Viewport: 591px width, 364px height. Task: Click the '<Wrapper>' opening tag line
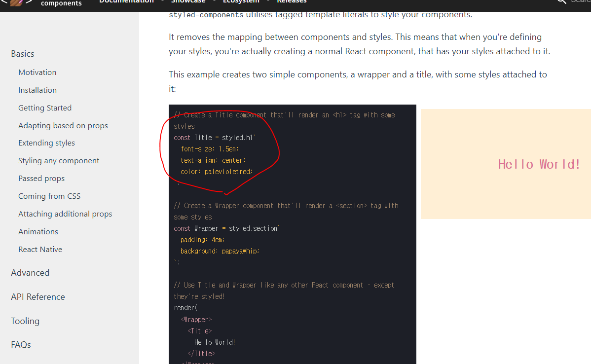(196, 320)
